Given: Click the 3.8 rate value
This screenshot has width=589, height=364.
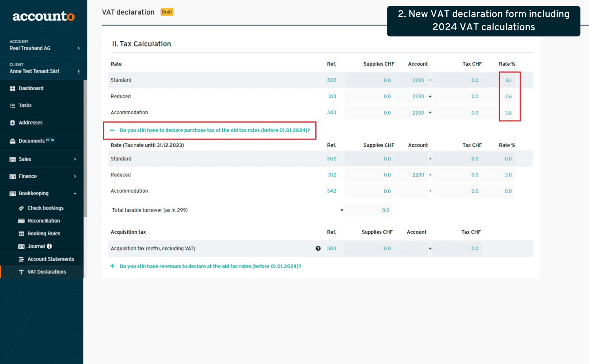Looking at the screenshot, I should 508,113.
